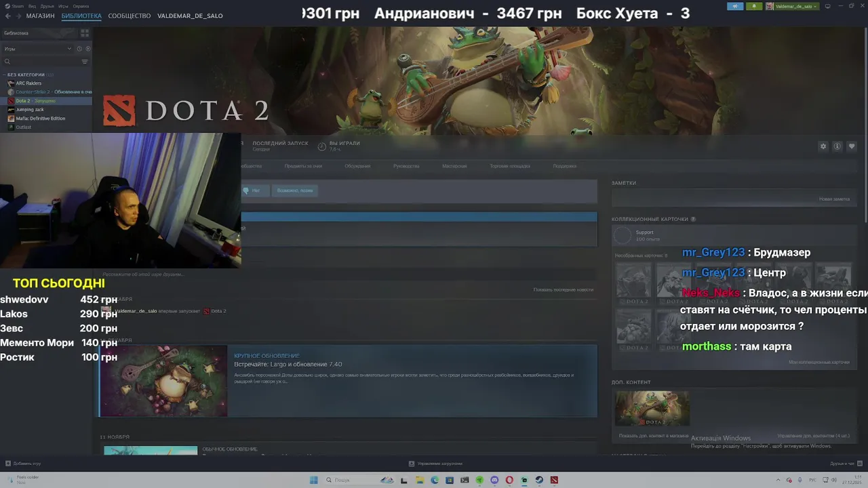This screenshot has height=488, width=868.
Task: Go to the БИБЛИОТЕКА tab
Action: pyautogui.click(x=81, y=16)
